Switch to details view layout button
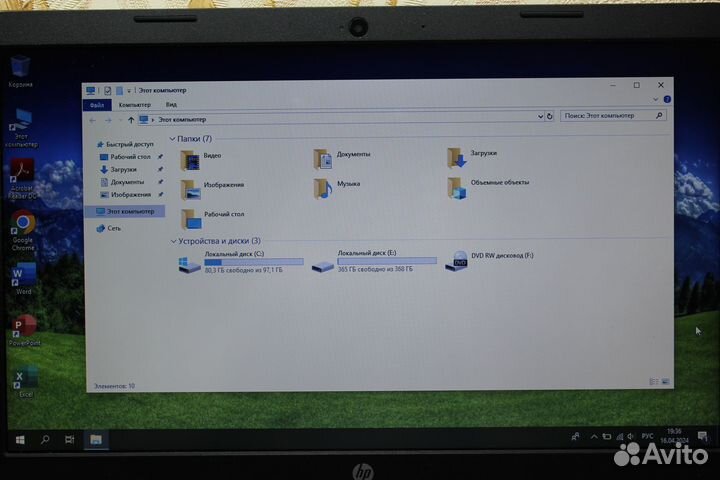Image resolution: width=720 pixels, height=480 pixels. click(654, 382)
